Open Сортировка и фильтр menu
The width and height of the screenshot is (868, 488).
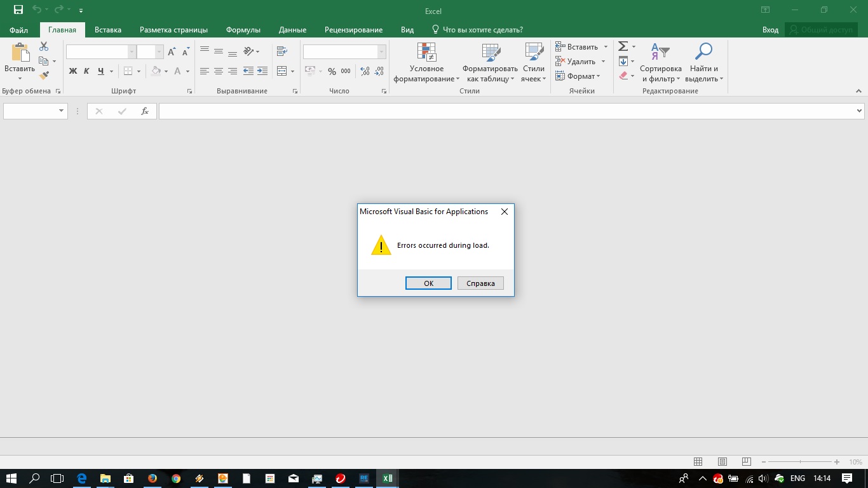click(x=661, y=63)
